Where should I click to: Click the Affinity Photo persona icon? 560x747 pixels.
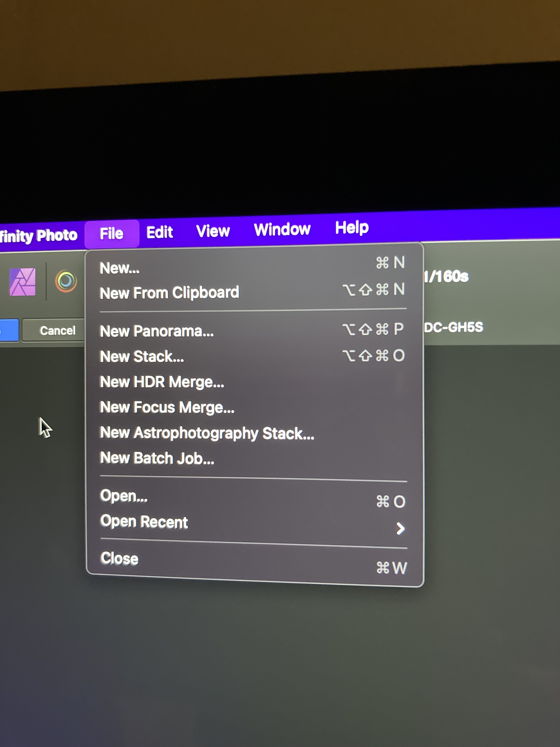(x=22, y=282)
